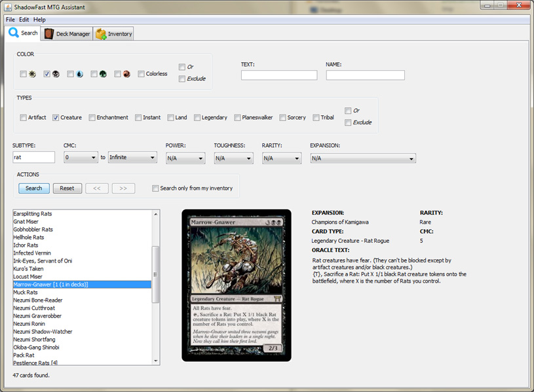
Task: Check the Or option under COLOR
Action: point(182,67)
